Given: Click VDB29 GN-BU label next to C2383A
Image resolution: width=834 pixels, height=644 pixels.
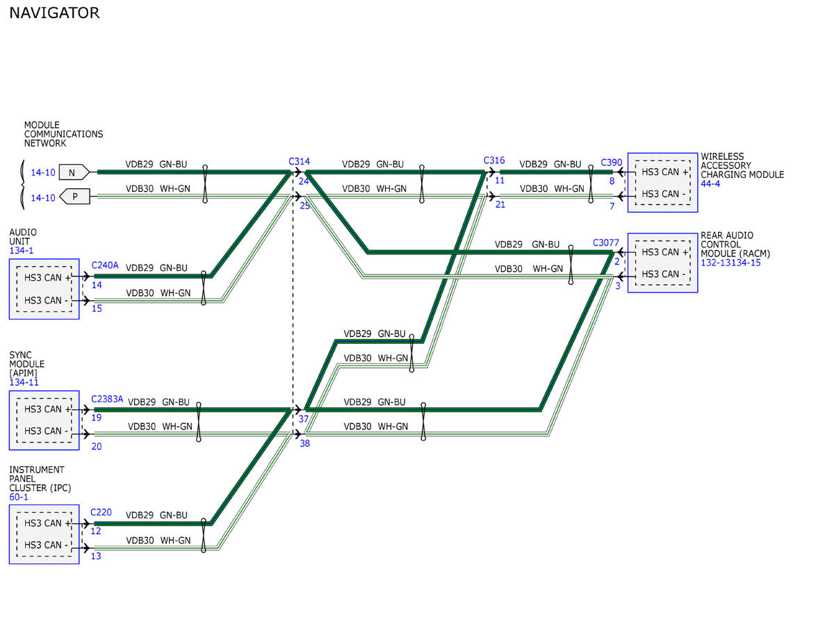Looking at the screenshot, I should click(x=159, y=402).
